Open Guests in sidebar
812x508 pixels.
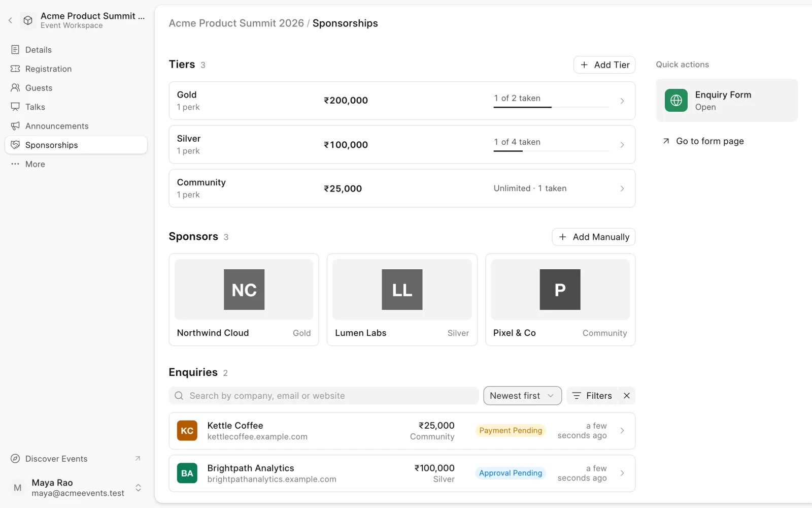(x=76, y=88)
